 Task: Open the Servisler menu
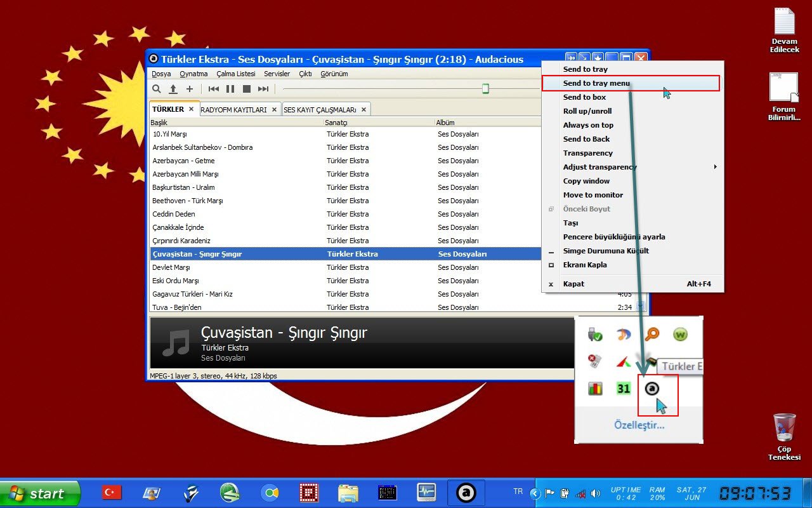pos(277,74)
